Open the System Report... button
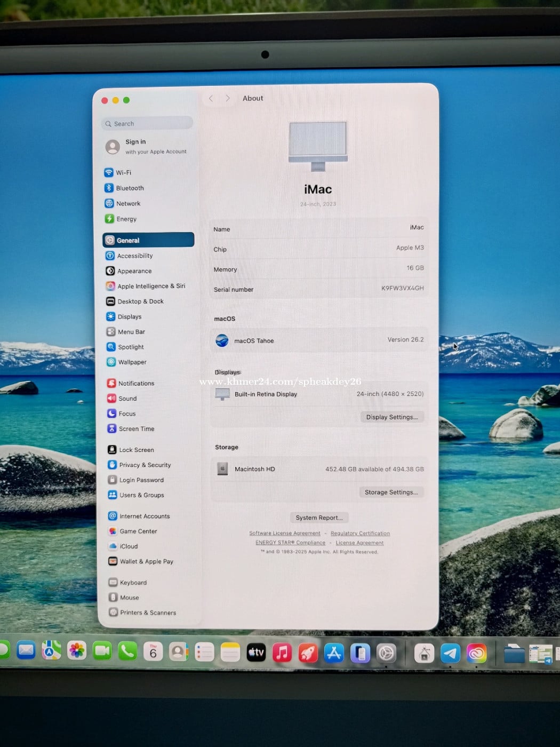560x747 pixels. tap(319, 518)
